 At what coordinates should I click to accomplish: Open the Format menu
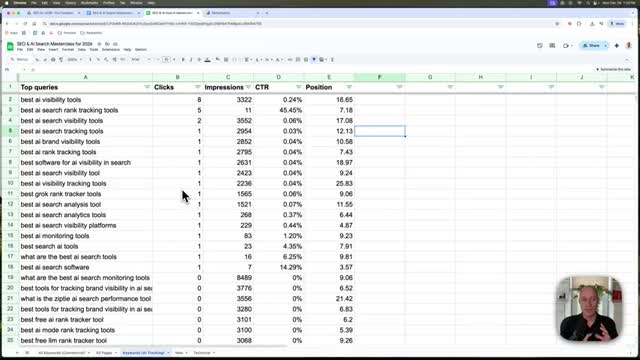coord(68,49)
